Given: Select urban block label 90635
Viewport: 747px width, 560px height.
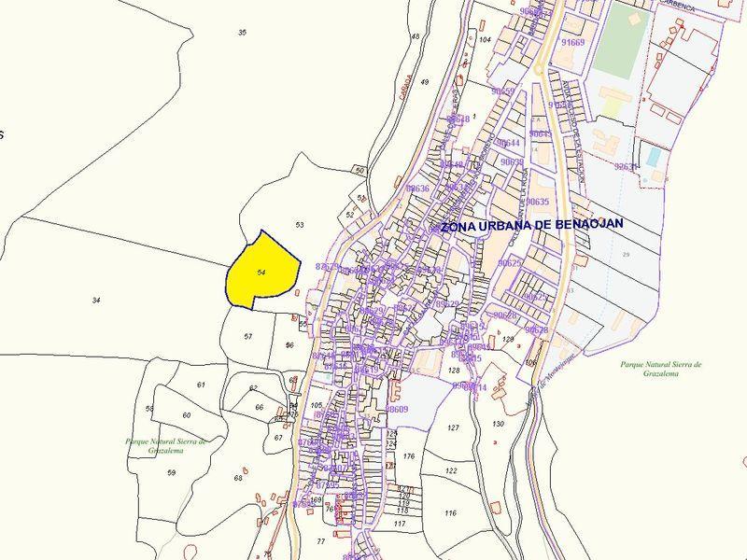Looking at the screenshot, I should [538, 202].
